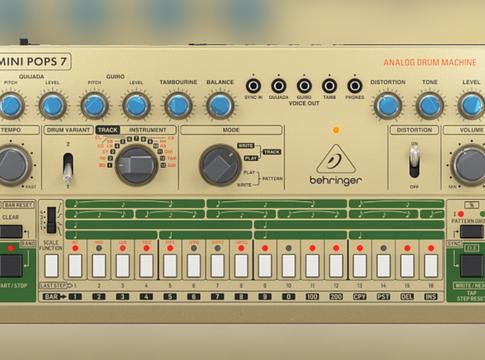
Task: Click step button 8
Action: coord(241,265)
